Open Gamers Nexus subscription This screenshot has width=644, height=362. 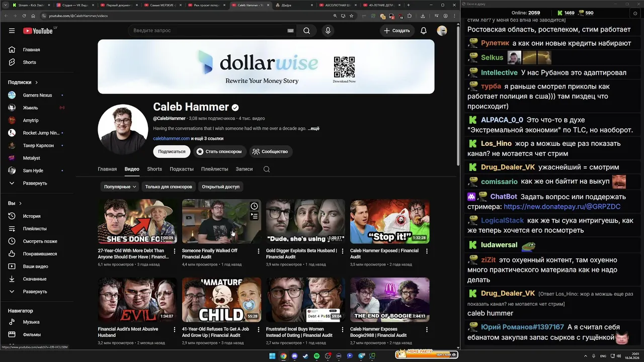point(37,95)
